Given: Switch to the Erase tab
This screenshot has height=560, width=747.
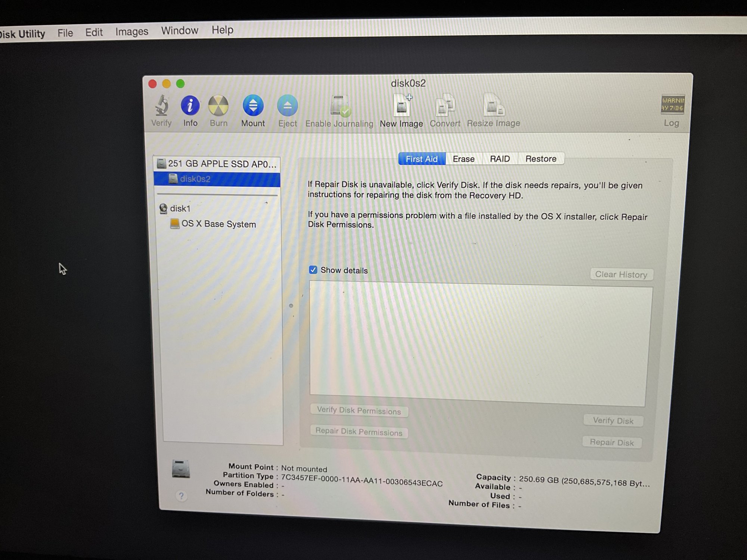Looking at the screenshot, I should click(464, 159).
